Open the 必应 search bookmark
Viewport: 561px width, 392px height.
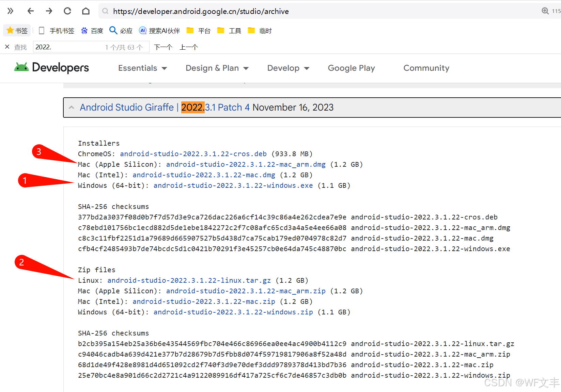121,31
